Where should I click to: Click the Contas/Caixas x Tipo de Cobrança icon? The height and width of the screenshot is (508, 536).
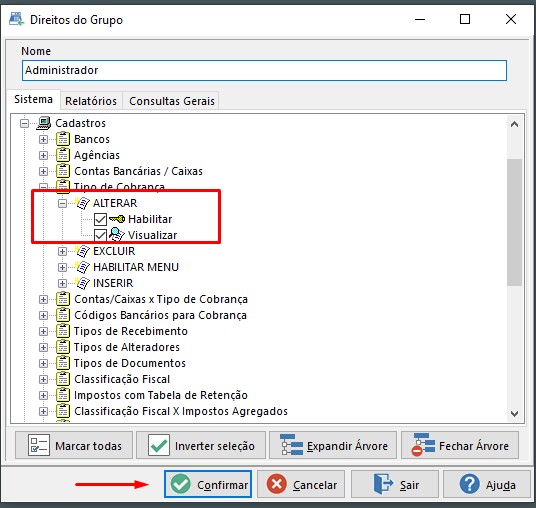point(63,299)
